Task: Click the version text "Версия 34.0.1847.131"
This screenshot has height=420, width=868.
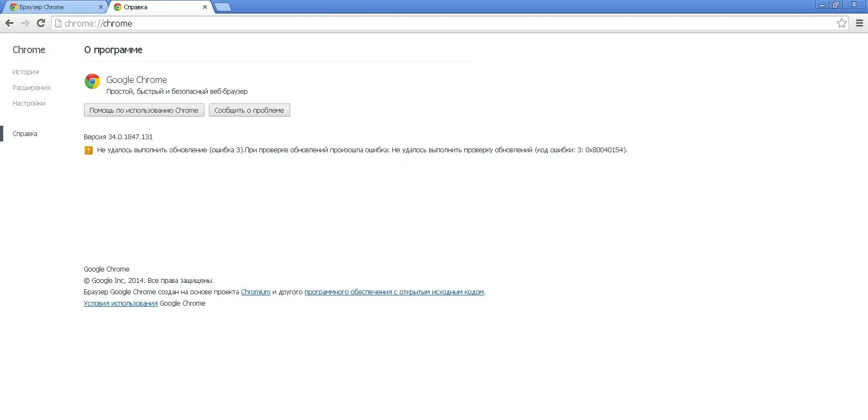Action: [118, 137]
